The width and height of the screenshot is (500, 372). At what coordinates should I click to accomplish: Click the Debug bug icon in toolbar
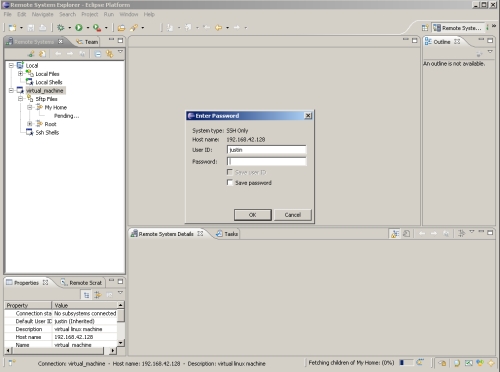tap(61, 28)
